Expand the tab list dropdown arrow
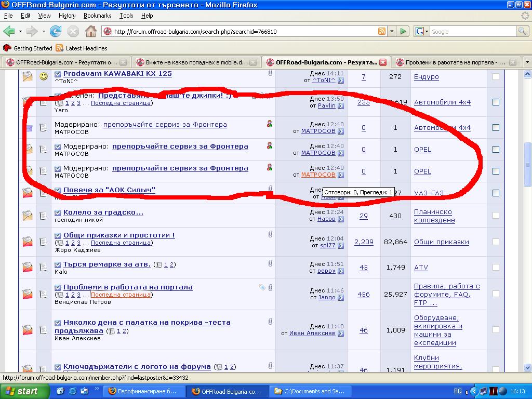Screen dimensions: 532x399 coord(527,62)
